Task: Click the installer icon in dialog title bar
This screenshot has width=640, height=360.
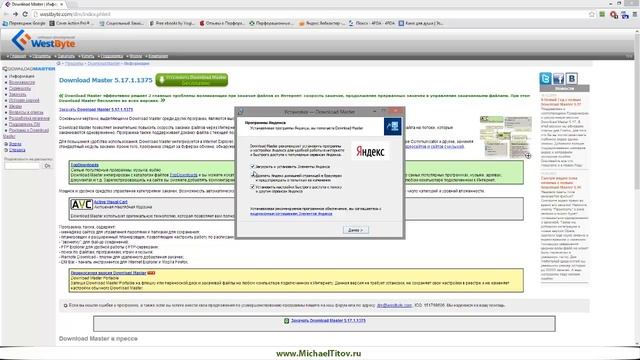Action: (x=241, y=111)
